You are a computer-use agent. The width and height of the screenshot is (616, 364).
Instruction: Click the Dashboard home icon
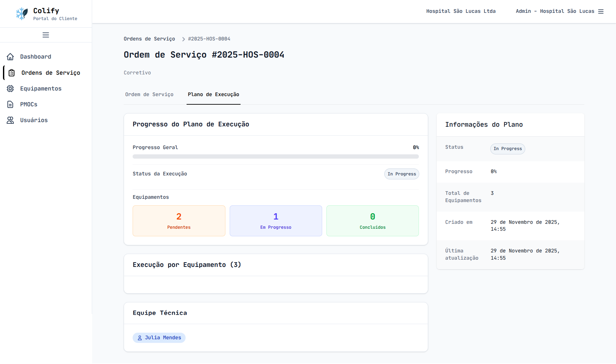click(x=11, y=57)
